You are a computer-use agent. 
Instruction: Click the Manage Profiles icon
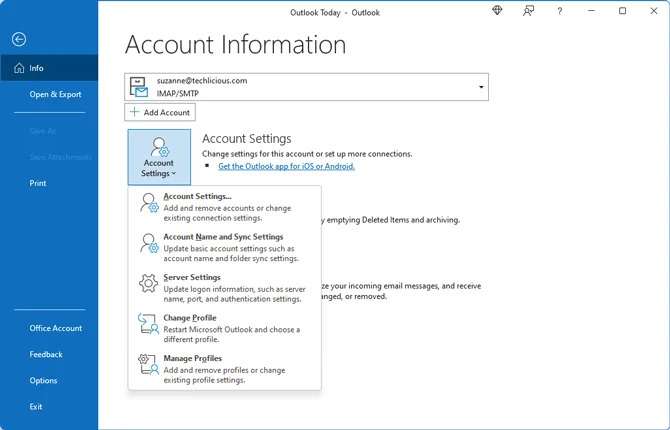click(148, 364)
